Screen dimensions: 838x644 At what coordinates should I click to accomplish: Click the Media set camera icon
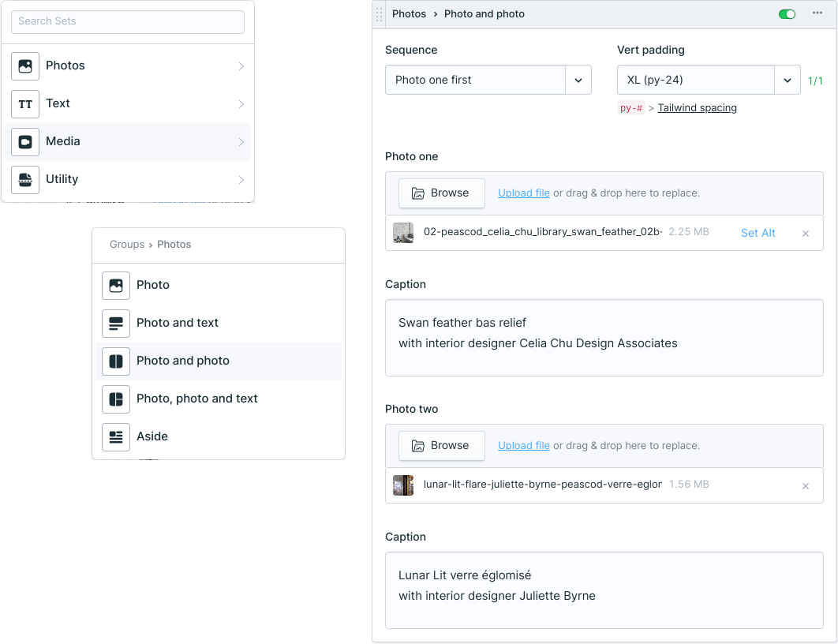click(x=25, y=142)
